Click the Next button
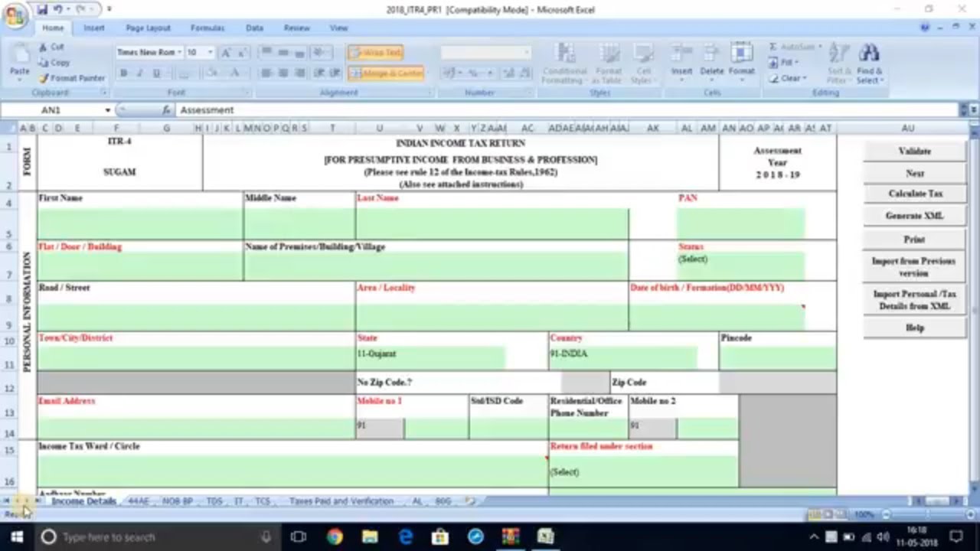This screenshot has height=551, width=980. coord(915,174)
